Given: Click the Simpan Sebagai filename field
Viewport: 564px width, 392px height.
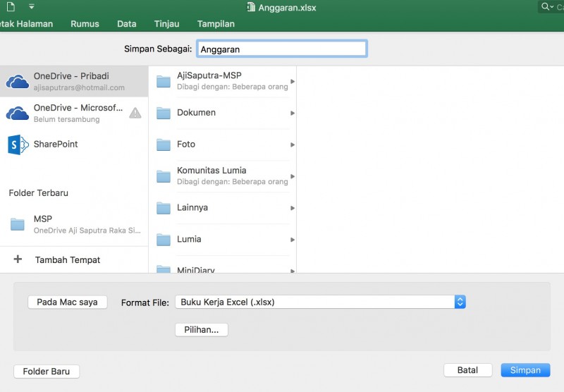Looking at the screenshot, I should pyautogui.click(x=281, y=49).
